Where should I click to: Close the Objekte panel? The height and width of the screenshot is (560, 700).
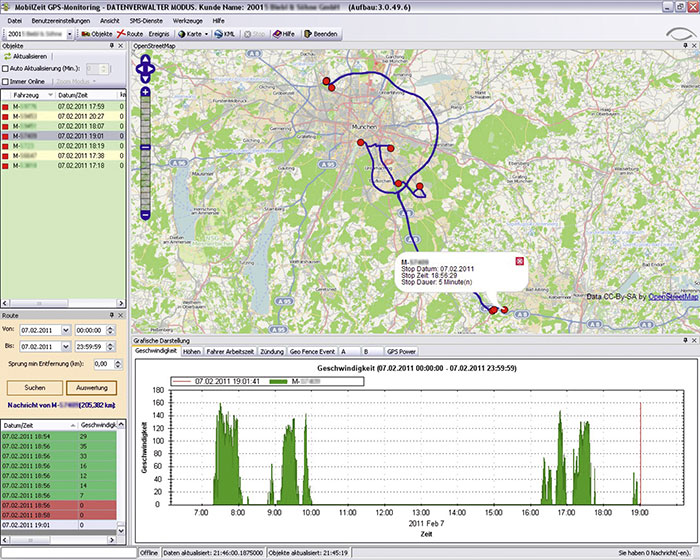tap(121, 46)
